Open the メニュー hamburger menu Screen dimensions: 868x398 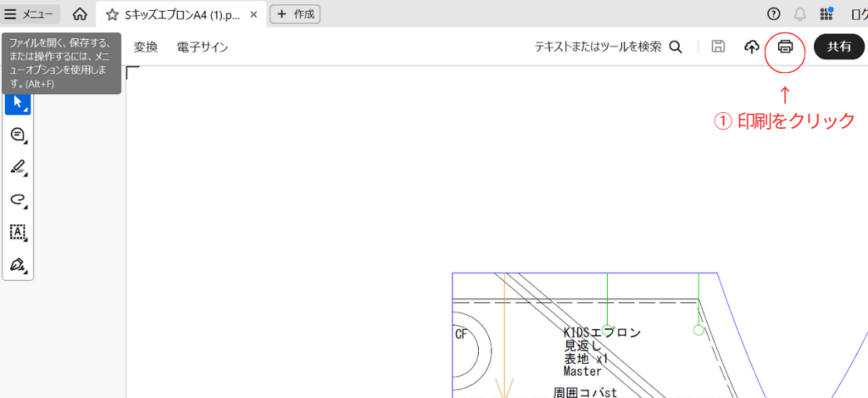click(x=30, y=14)
